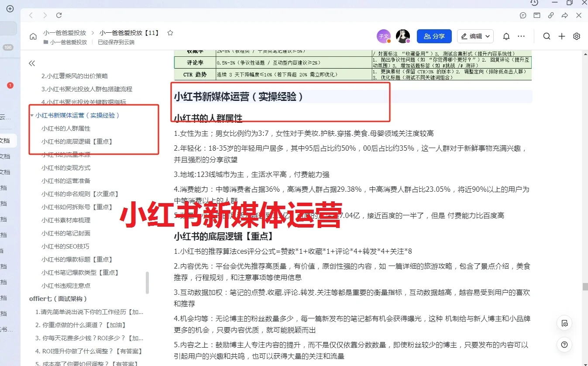Open 小一爸爸投放 breadcrumb link
Image resolution: width=588 pixels, height=366 pixels.
65,33
